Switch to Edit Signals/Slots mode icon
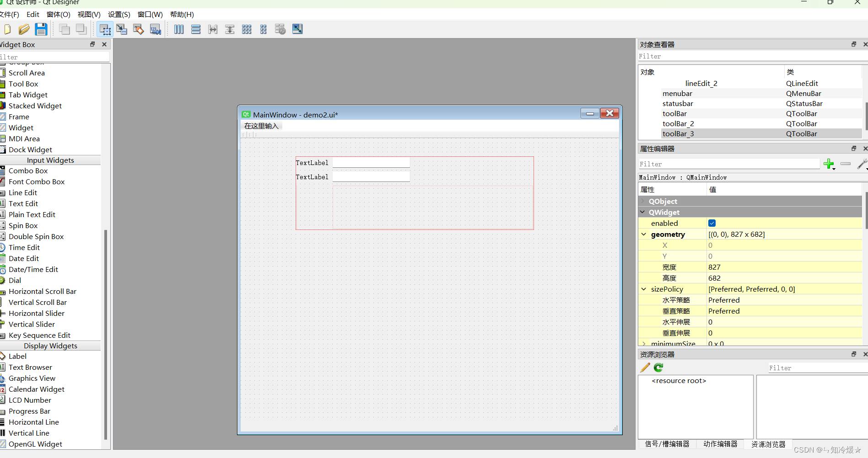868x458 pixels. click(x=122, y=29)
